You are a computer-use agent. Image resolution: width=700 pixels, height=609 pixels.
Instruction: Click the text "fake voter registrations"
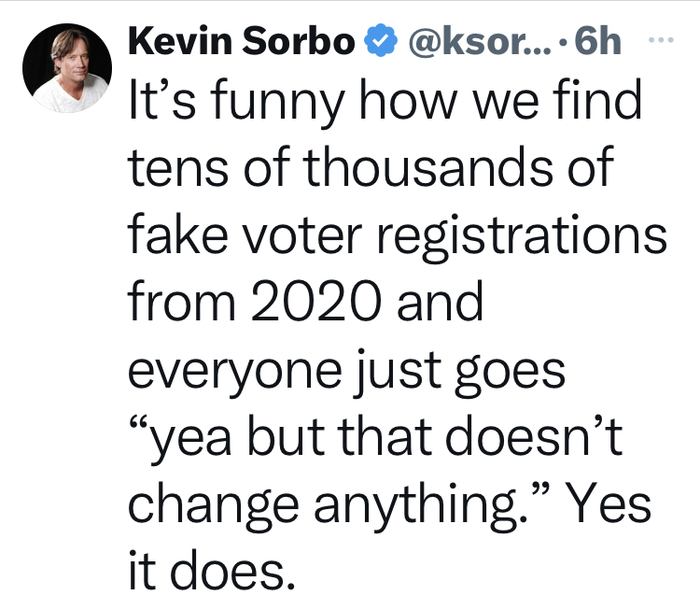click(397, 236)
